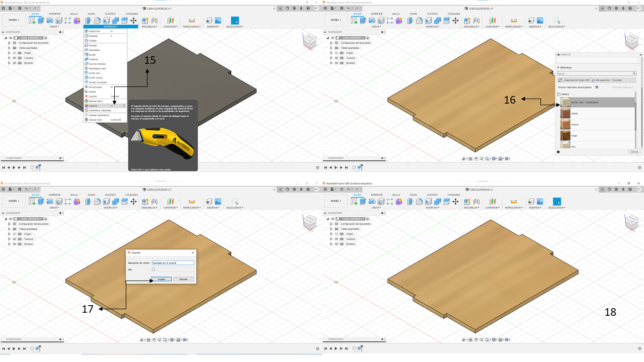Expand Bocetos tree node in the Guardar dialog window

click(9, 244)
